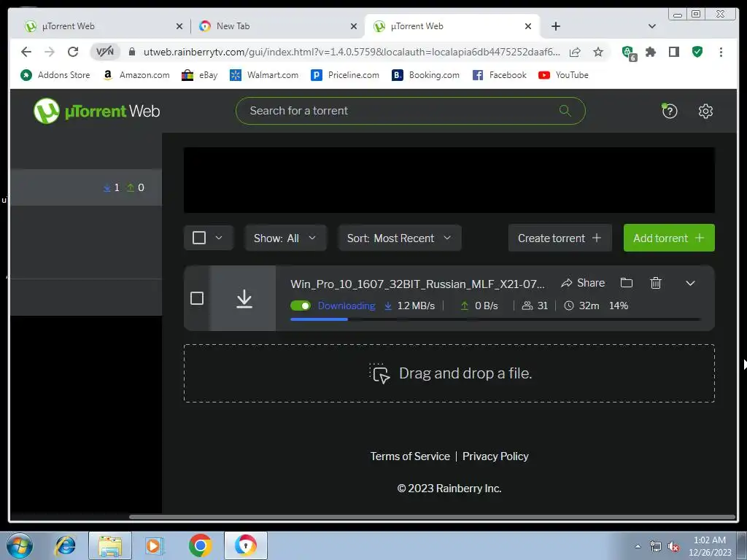
Task: Open the browser side panel icon
Action: pos(673,52)
